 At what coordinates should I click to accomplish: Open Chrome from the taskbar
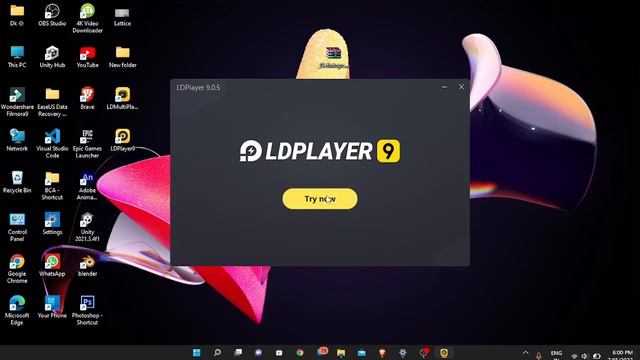click(300, 352)
